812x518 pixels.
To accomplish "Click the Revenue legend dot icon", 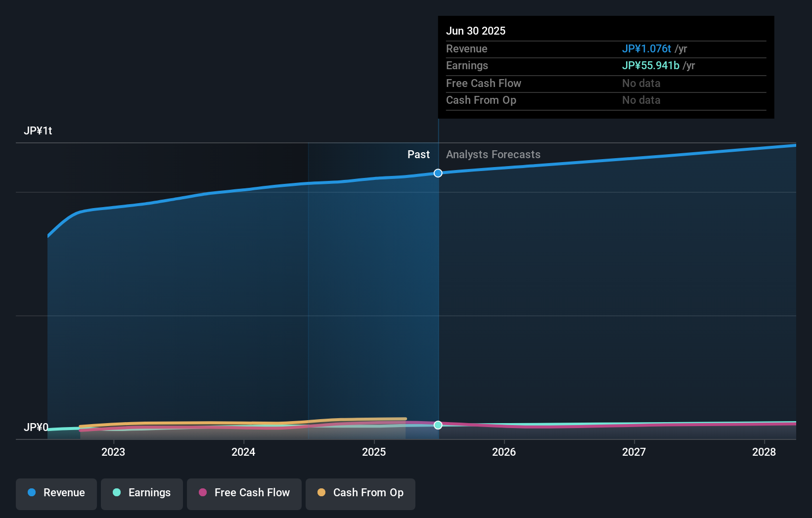I will 31,492.
